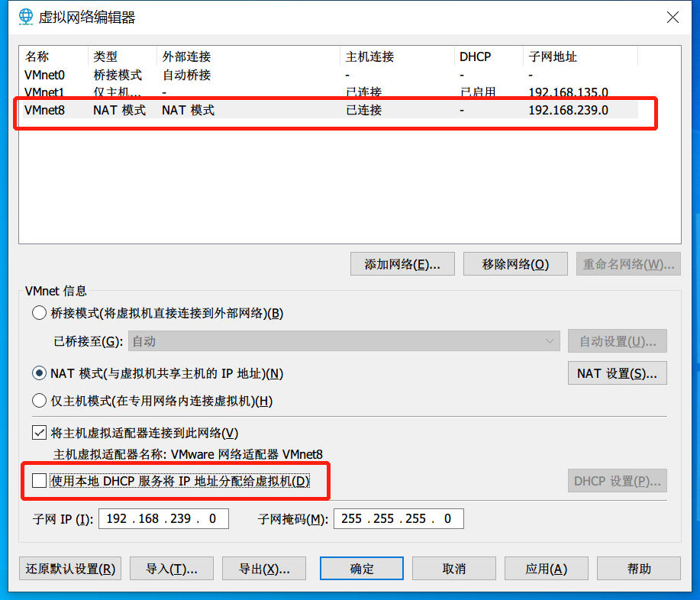Screen dimensions: 700x600
Task: Select the 仅主机模式 radio button
Action: pos(39,401)
